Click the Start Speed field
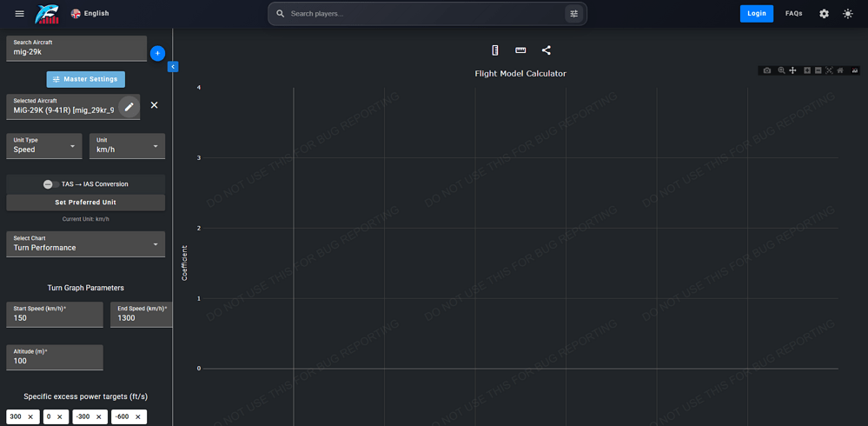This screenshot has width=868, height=426. 55,314
